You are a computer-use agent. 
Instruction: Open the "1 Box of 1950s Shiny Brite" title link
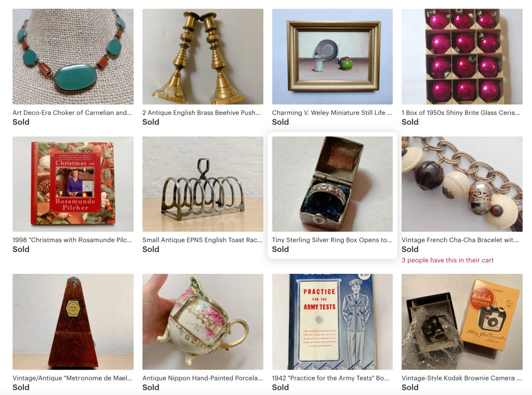(x=461, y=113)
